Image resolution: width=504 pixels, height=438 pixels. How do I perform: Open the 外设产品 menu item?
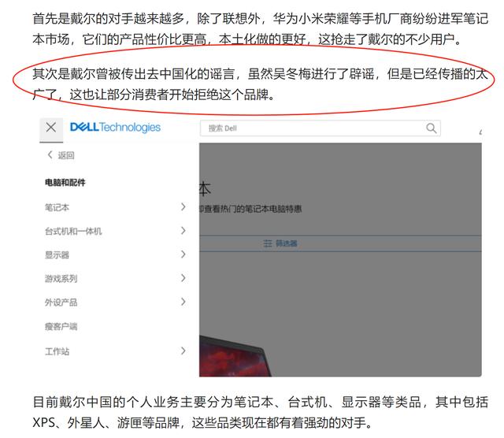click(x=61, y=303)
